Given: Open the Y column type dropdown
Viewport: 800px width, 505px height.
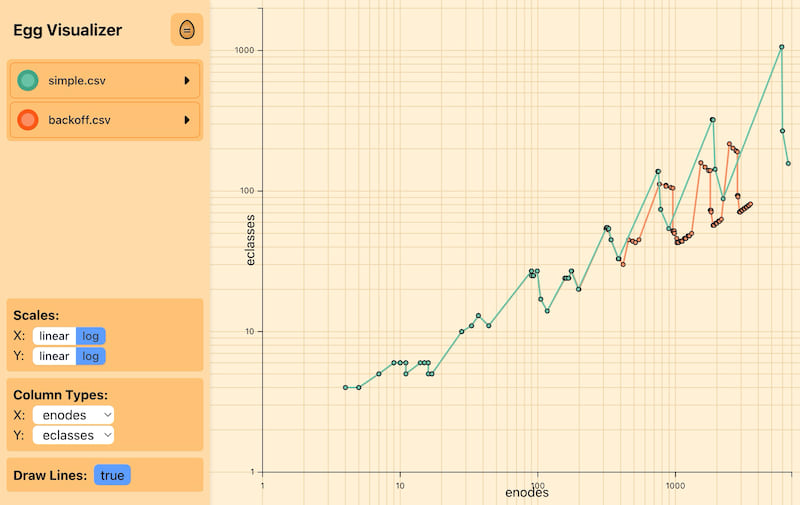Looking at the screenshot, I should pos(73,435).
